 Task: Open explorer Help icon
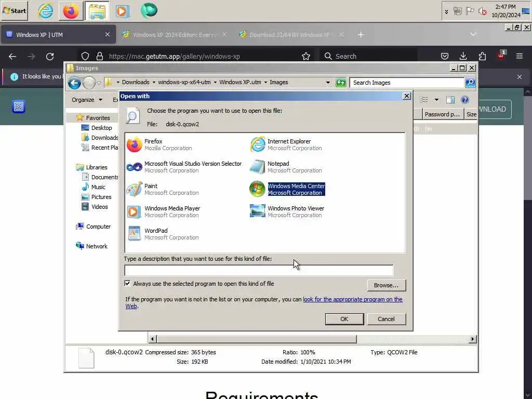coord(465,99)
